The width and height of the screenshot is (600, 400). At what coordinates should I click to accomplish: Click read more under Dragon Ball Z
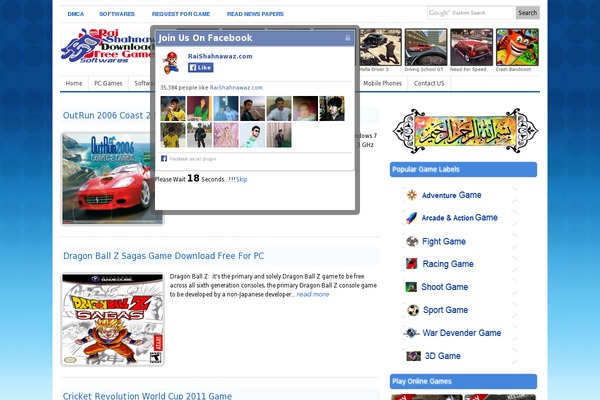click(x=313, y=294)
